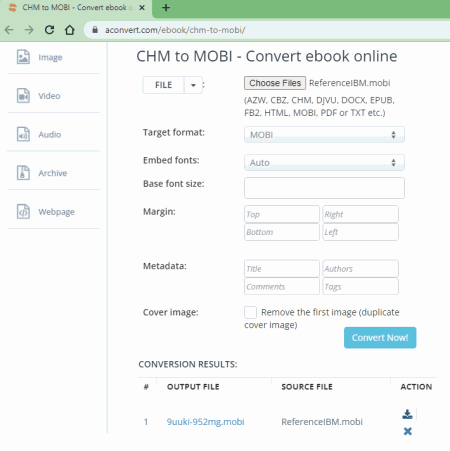Download the 9uuki-952mg.mobi result file icon
This screenshot has width=450, height=451.
tap(407, 414)
